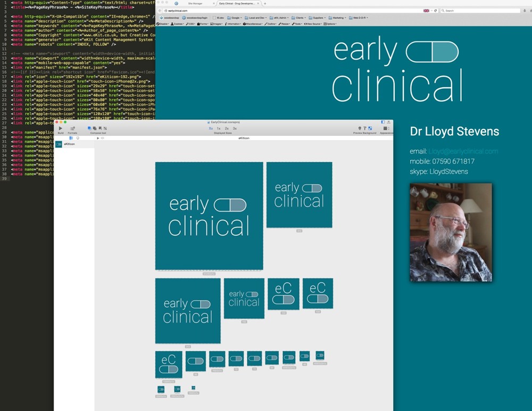Expand the Local and Dev bookmarks folder

tap(256, 18)
